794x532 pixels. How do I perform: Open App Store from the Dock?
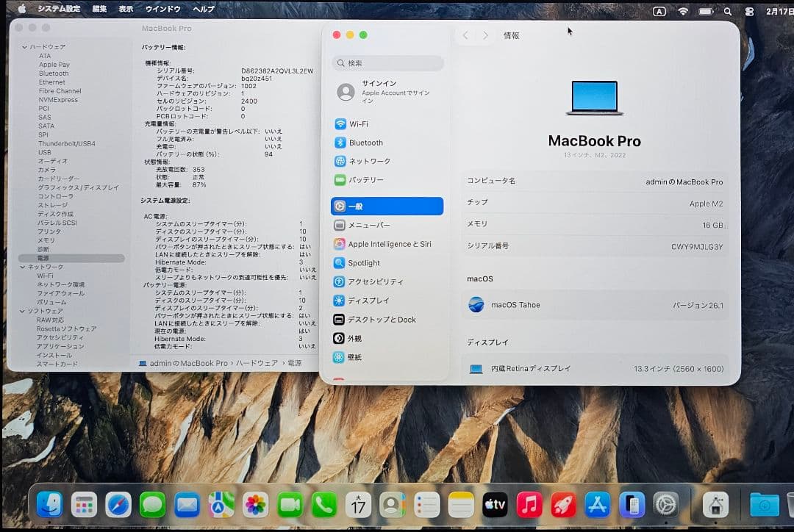598,505
